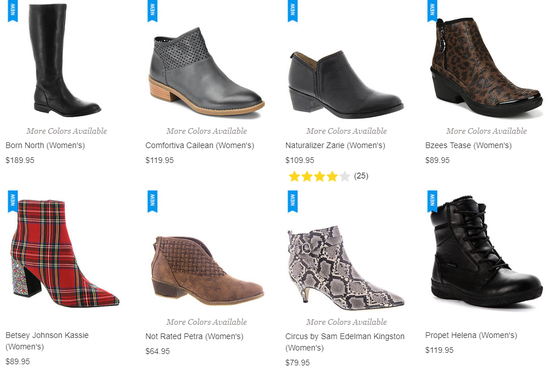Click the NEW flag on Naturalizer Zarie
This screenshot has width=550, height=370.
point(293,11)
